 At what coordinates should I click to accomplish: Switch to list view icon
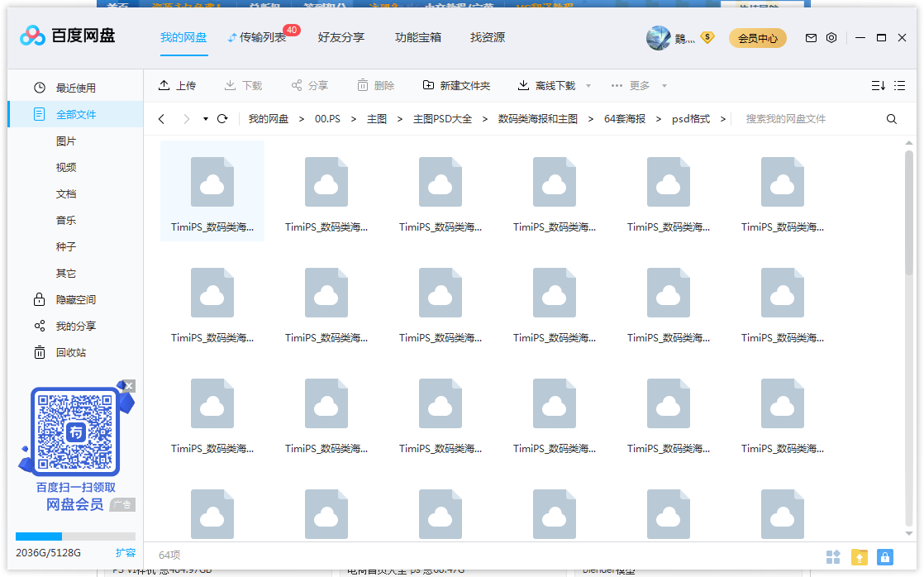point(899,85)
